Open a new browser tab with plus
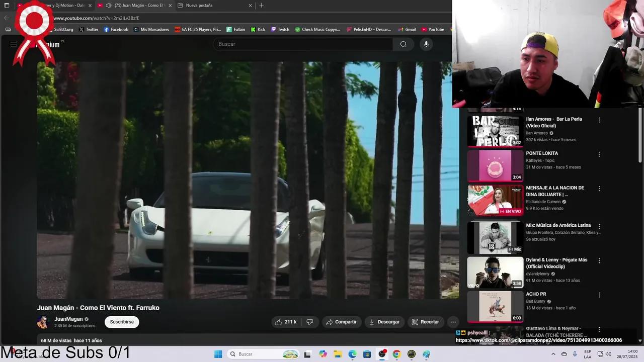 [261, 6]
